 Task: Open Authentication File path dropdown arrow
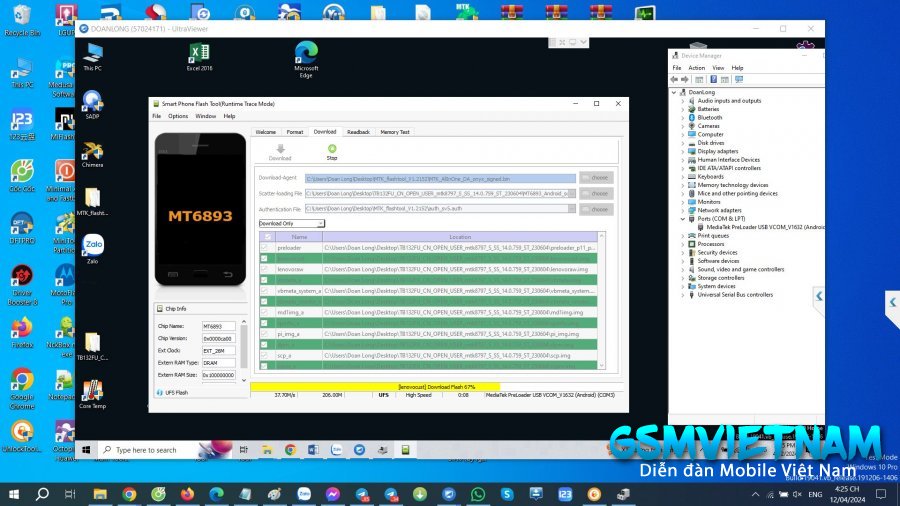[x=572, y=209]
